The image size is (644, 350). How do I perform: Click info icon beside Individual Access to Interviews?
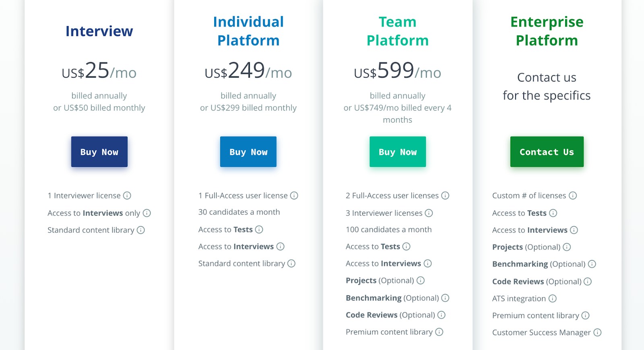coord(281,247)
